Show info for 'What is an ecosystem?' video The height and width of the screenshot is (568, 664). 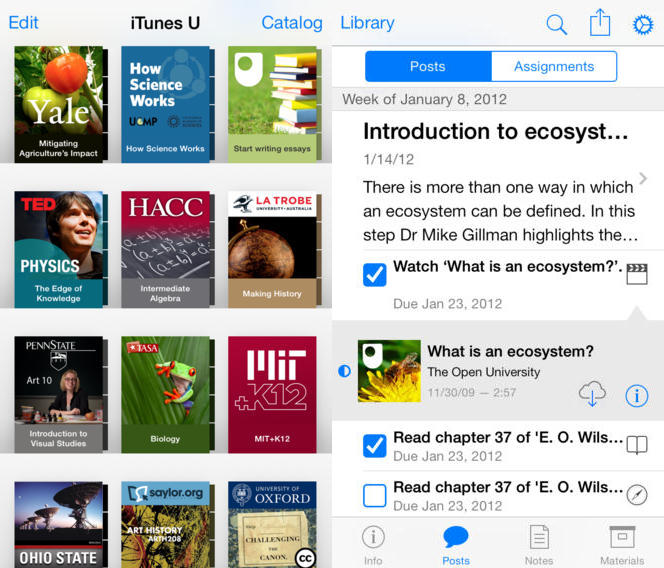click(636, 396)
